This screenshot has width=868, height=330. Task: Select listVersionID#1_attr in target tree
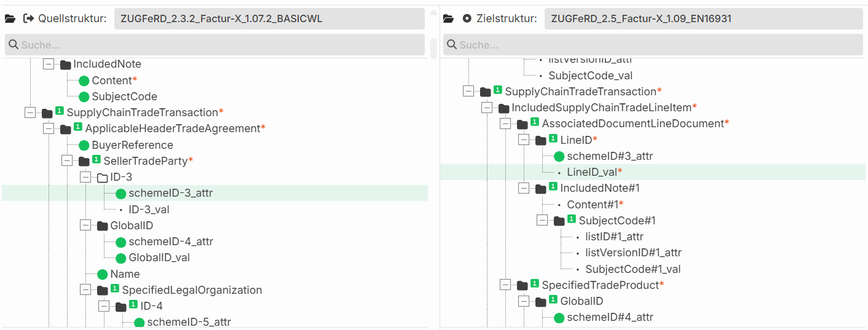(633, 253)
